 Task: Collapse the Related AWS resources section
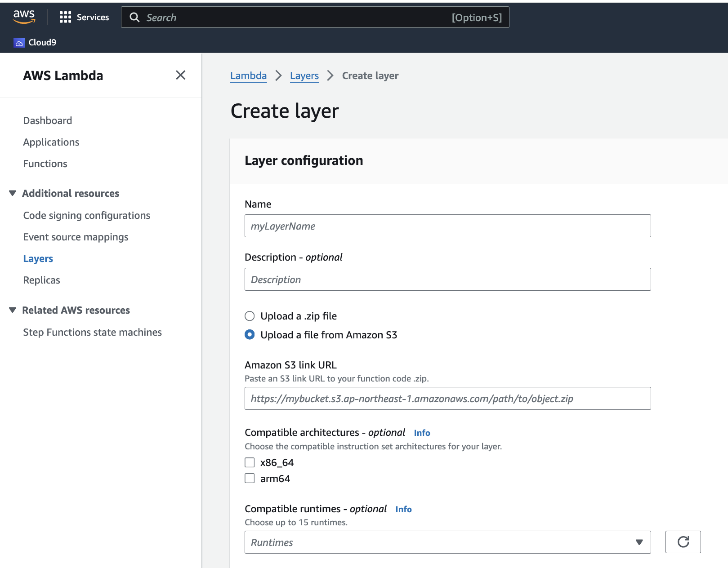(12, 310)
